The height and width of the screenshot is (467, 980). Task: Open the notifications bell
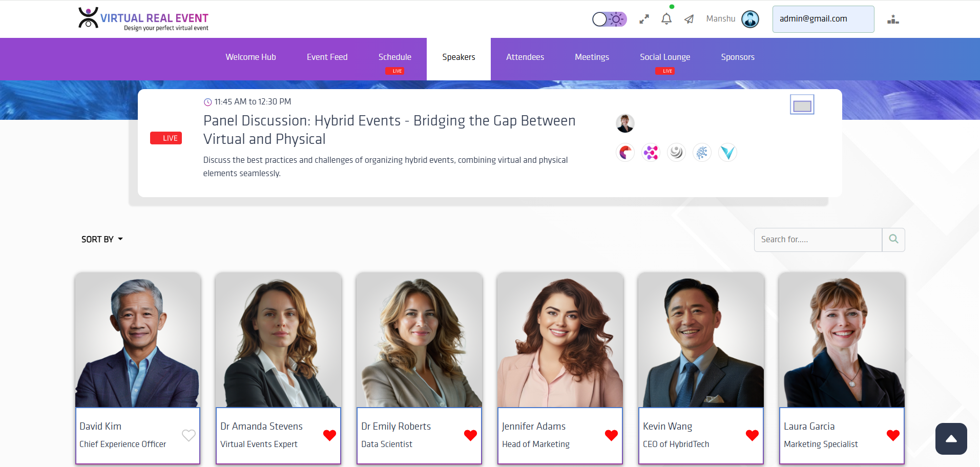(x=666, y=19)
